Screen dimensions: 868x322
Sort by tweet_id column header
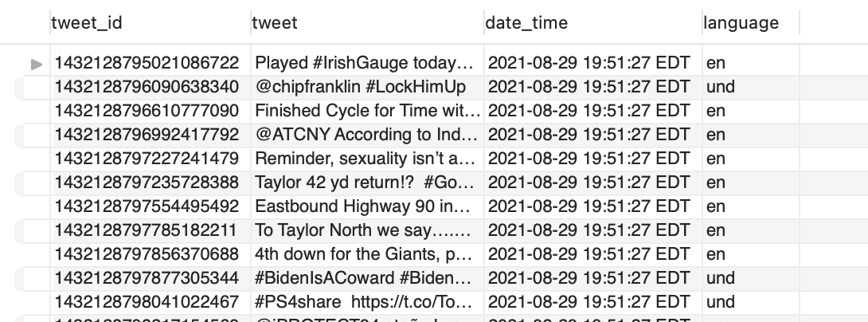pos(150,23)
